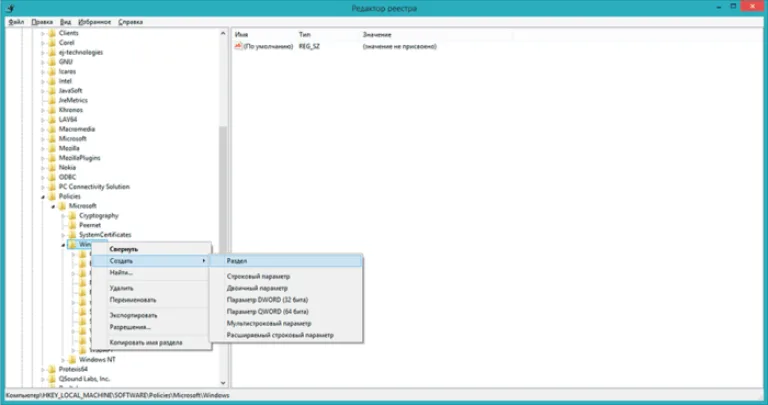Viewport: 768px width, 405px height.
Task: Click the (По умолчанию) string value icon
Action: [x=239, y=46]
